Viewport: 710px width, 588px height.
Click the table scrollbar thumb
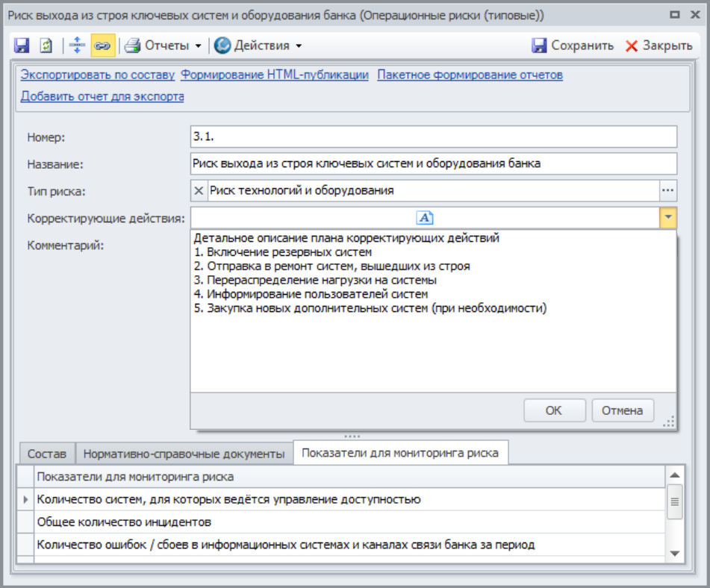click(x=675, y=501)
